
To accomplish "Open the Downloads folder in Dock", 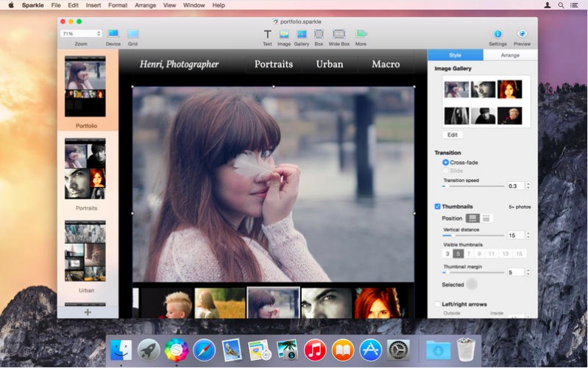I will pyautogui.click(x=438, y=350).
